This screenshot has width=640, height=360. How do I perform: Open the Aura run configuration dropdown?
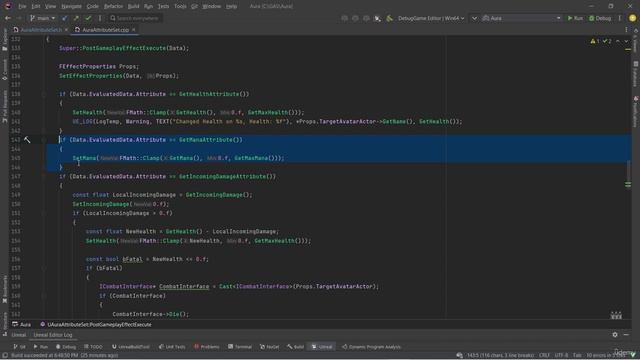pos(521,18)
